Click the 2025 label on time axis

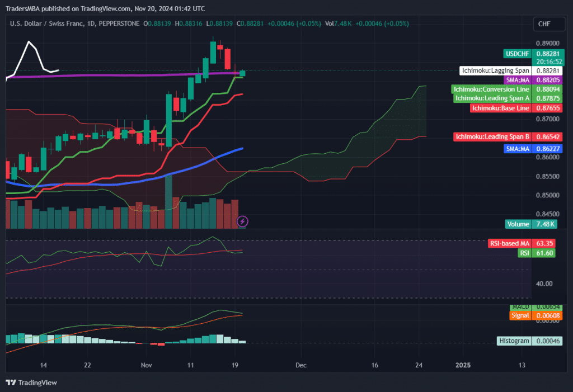pyautogui.click(x=463, y=365)
